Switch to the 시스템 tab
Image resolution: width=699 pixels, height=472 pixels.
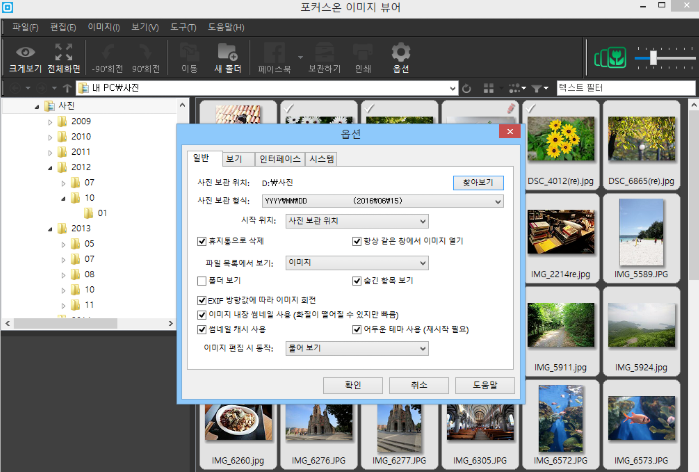(321, 159)
